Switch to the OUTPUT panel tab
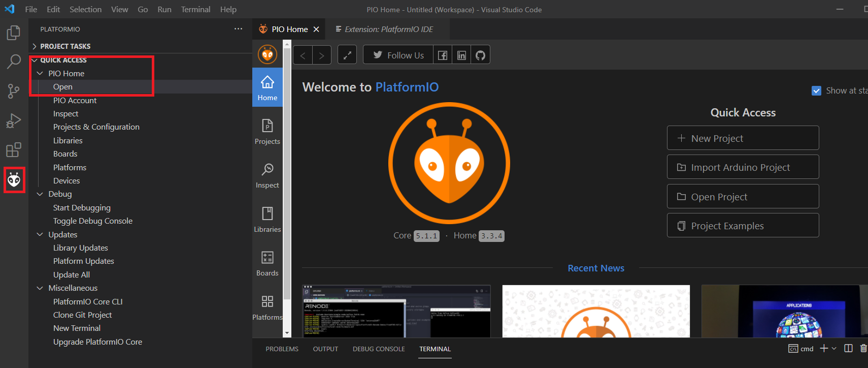The height and width of the screenshot is (368, 868). pyautogui.click(x=325, y=349)
